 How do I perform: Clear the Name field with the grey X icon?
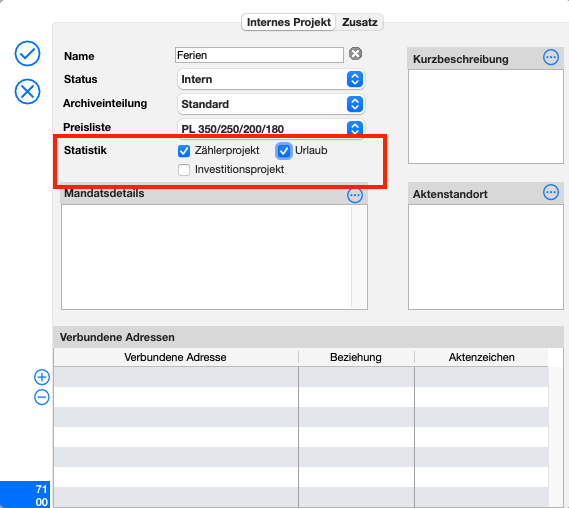355,54
